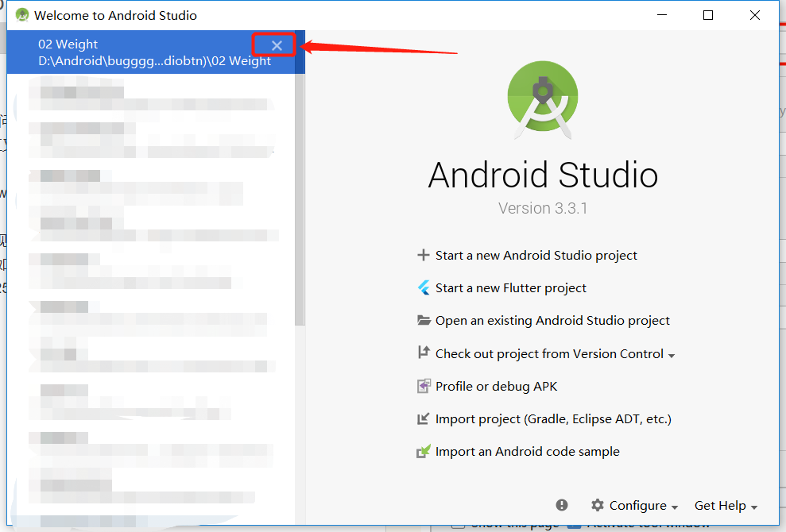This screenshot has width=786, height=532.
Task: Open the Get Help dropdown
Action: (x=726, y=506)
